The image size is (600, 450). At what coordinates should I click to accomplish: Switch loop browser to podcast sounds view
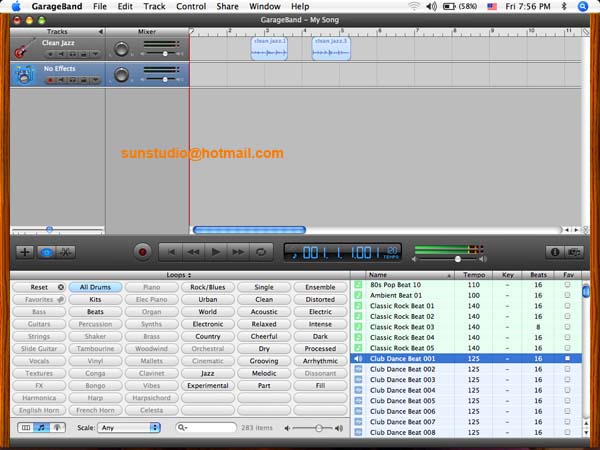tap(57, 428)
